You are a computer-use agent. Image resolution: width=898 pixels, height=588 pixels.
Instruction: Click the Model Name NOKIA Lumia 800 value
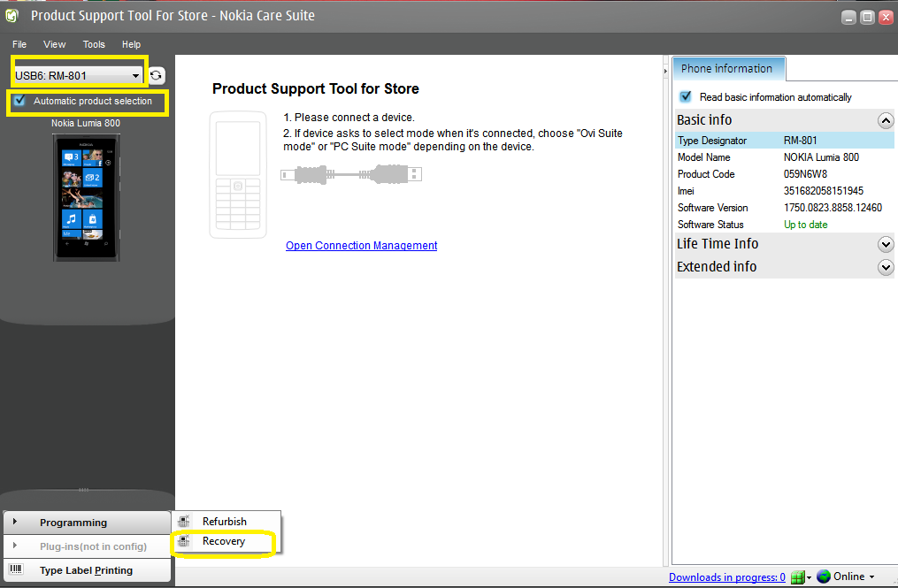tap(821, 157)
